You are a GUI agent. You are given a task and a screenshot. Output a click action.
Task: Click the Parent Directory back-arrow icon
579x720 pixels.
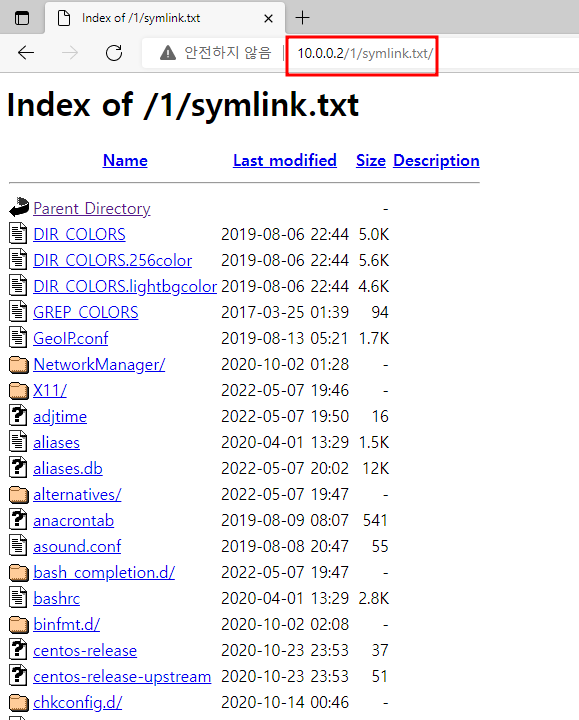[19, 207]
